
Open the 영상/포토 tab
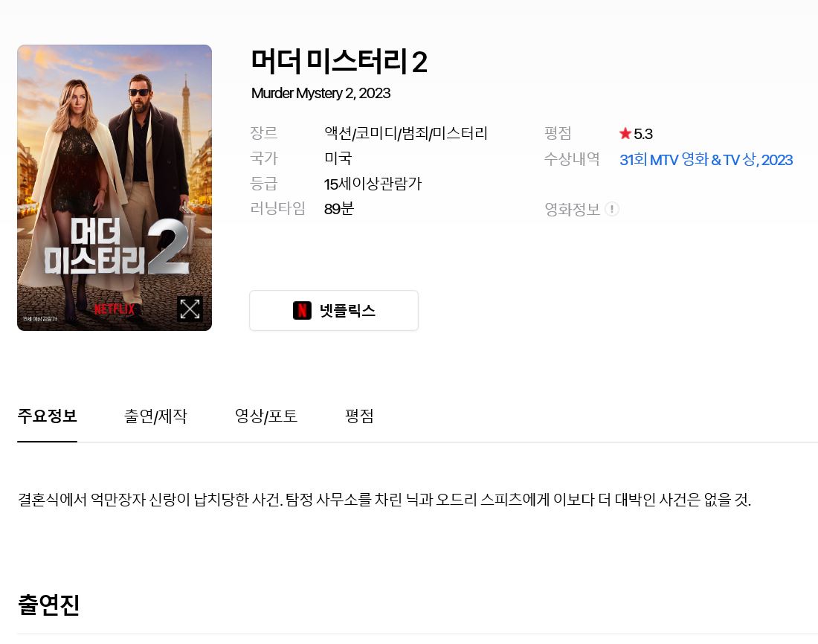coord(266,416)
